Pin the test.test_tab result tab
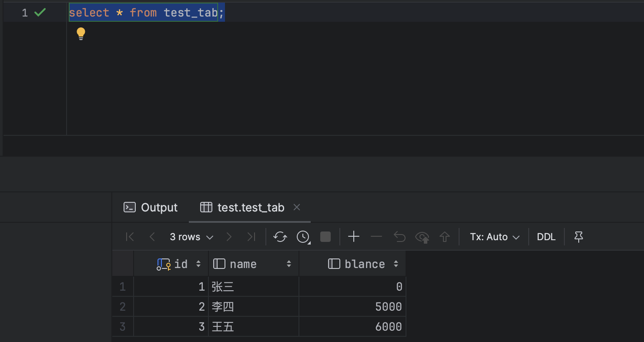 click(x=578, y=237)
